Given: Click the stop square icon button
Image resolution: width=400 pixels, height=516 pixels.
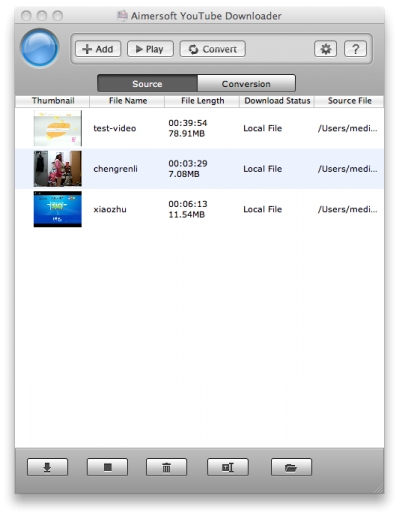Looking at the screenshot, I should (107, 467).
